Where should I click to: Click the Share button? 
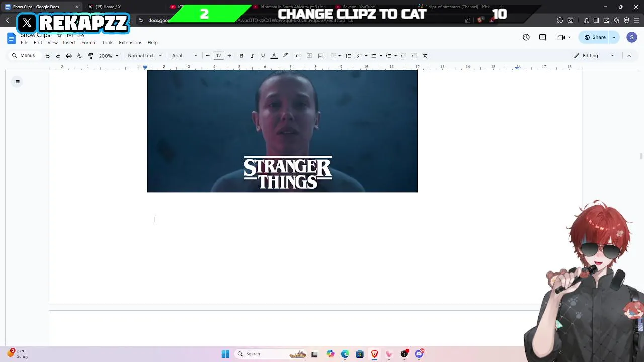[x=595, y=37]
